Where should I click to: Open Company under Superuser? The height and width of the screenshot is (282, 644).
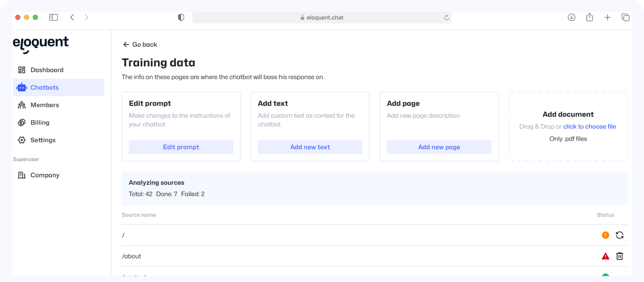[x=59, y=175]
